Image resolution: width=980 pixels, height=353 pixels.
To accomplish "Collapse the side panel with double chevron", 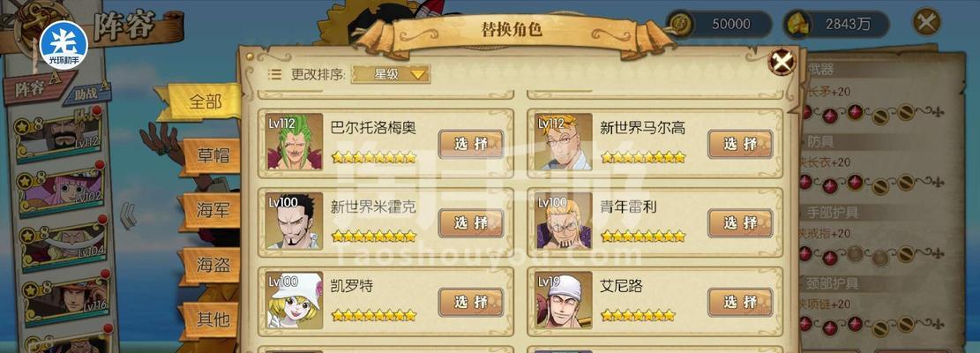I will (x=128, y=215).
